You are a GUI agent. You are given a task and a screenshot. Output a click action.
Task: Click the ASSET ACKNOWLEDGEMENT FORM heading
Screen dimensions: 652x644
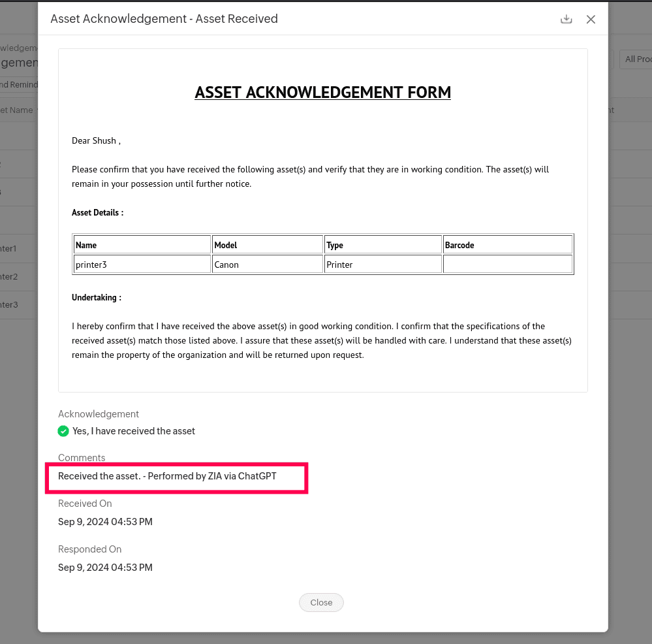point(322,92)
